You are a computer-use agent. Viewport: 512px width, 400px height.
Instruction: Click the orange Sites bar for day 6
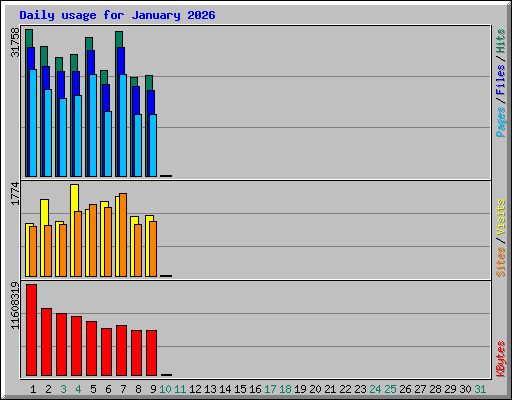(108, 242)
